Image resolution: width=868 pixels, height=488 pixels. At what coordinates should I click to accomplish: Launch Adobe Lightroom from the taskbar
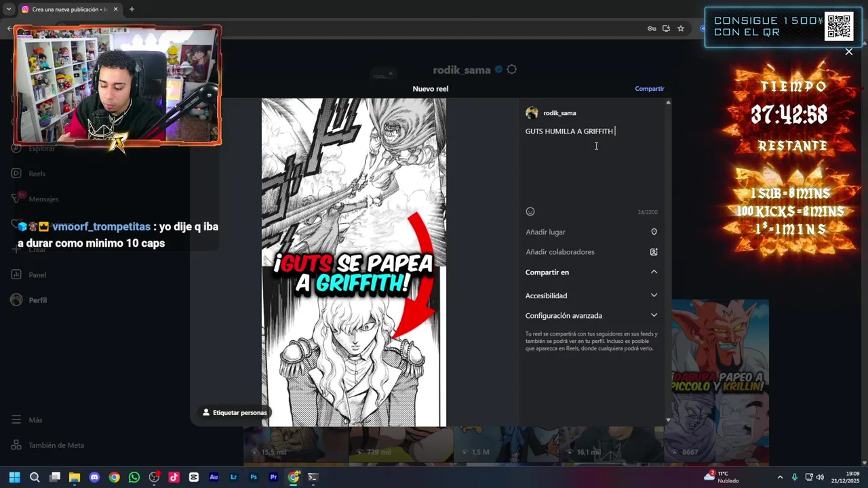[234, 477]
